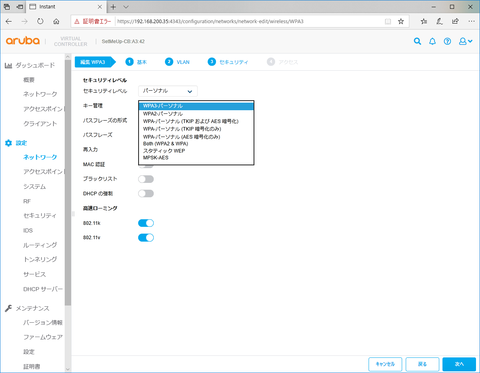The width and height of the screenshot is (480, 373).
Task: Click the tabs you've set aside icon
Action: [7, 7]
